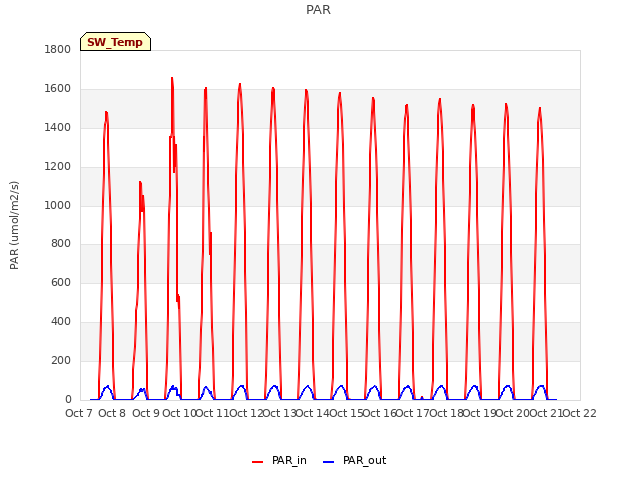The height and width of the screenshot is (480, 640).
Task: Click the 1600 y-axis tick label
Action: [58, 89]
